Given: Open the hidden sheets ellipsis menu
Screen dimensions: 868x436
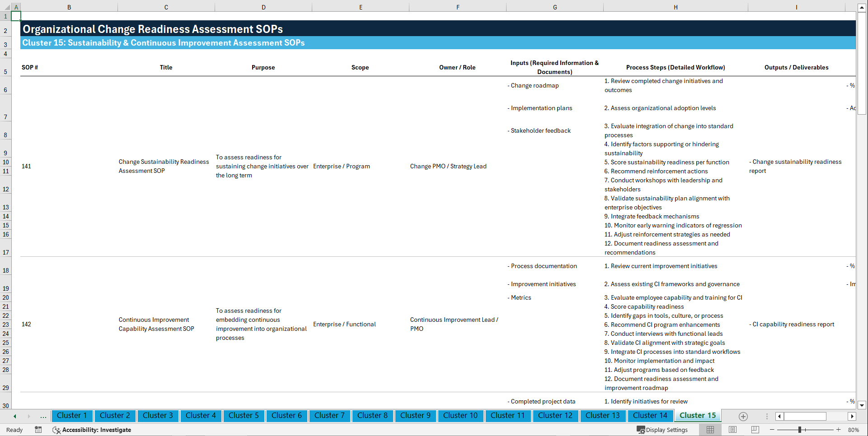Looking at the screenshot, I should click(x=43, y=416).
